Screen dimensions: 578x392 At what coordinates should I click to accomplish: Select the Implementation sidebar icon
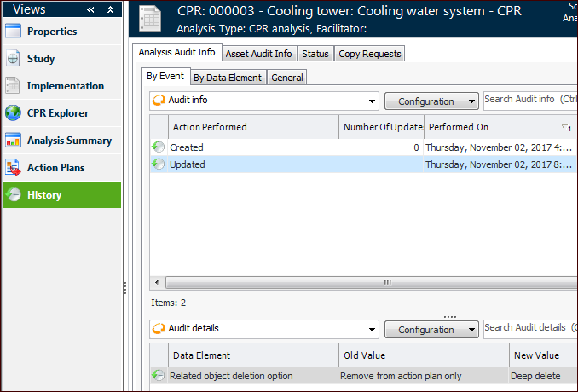coord(13,86)
